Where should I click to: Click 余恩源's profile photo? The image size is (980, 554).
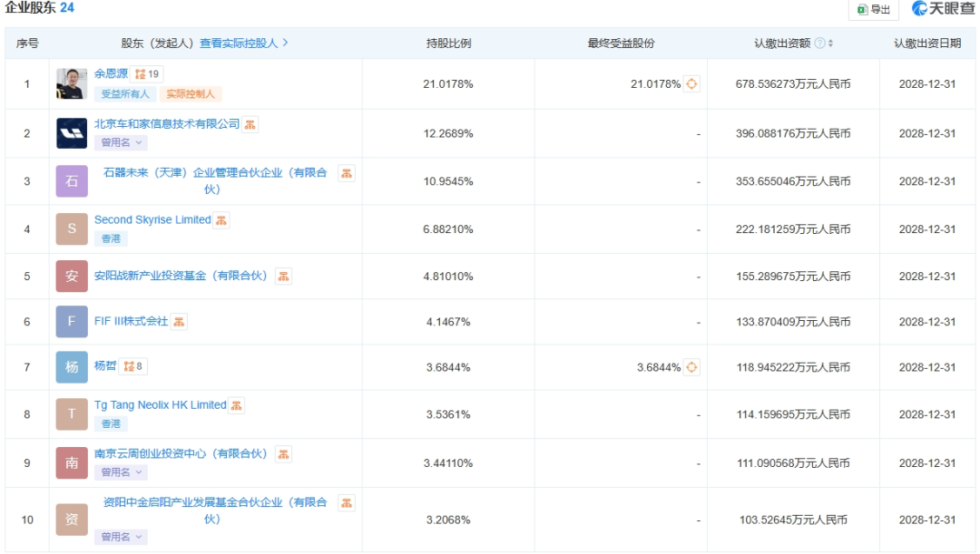click(x=72, y=83)
